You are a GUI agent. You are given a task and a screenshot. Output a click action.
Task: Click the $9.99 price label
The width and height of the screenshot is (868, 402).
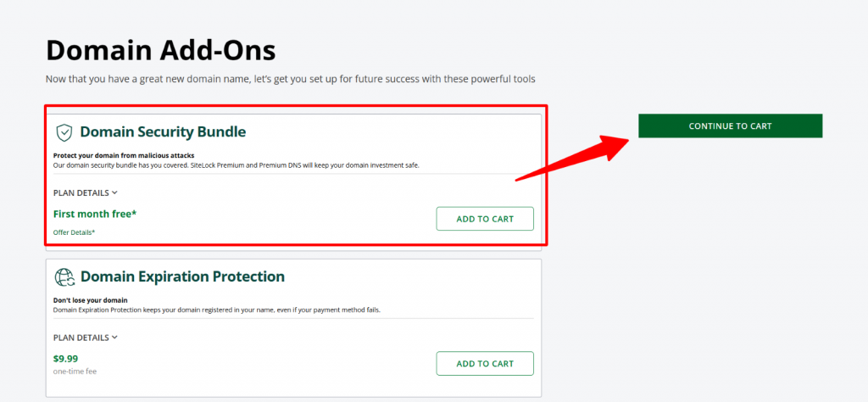tap(66, 358)
